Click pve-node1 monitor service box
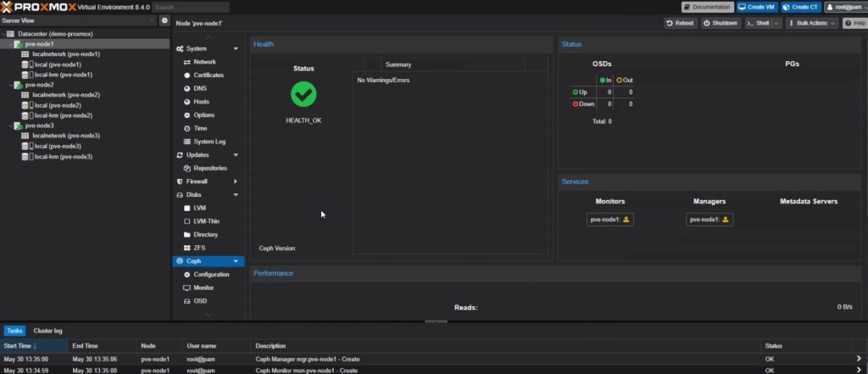Viewport: 868px width, 374px height. [610, 220]
